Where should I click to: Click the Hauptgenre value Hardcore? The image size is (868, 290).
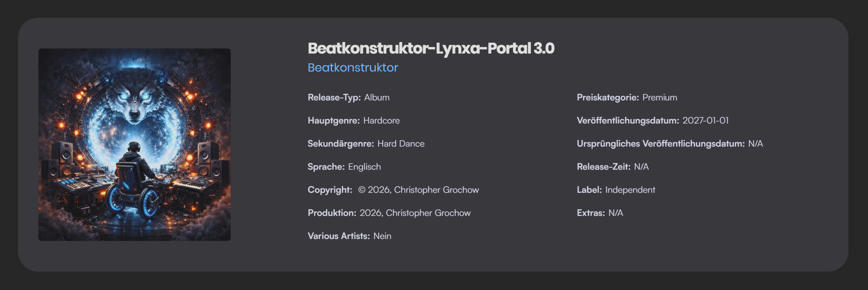pos(381,121)
